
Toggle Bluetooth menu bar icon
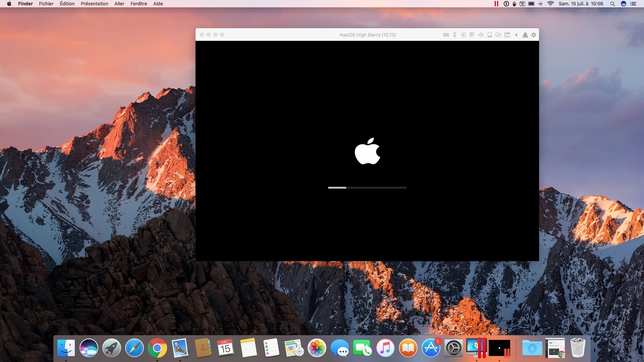click(540, 4)
